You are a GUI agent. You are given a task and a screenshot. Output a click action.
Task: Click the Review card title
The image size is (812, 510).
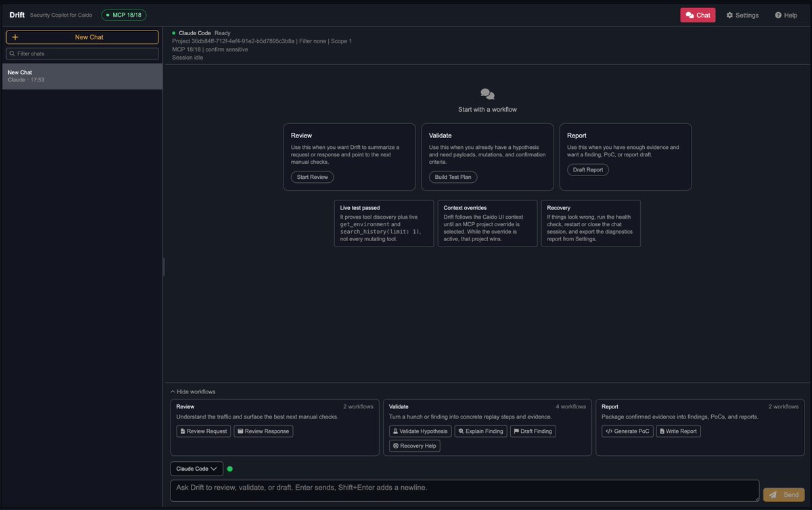tap(301, 135)
